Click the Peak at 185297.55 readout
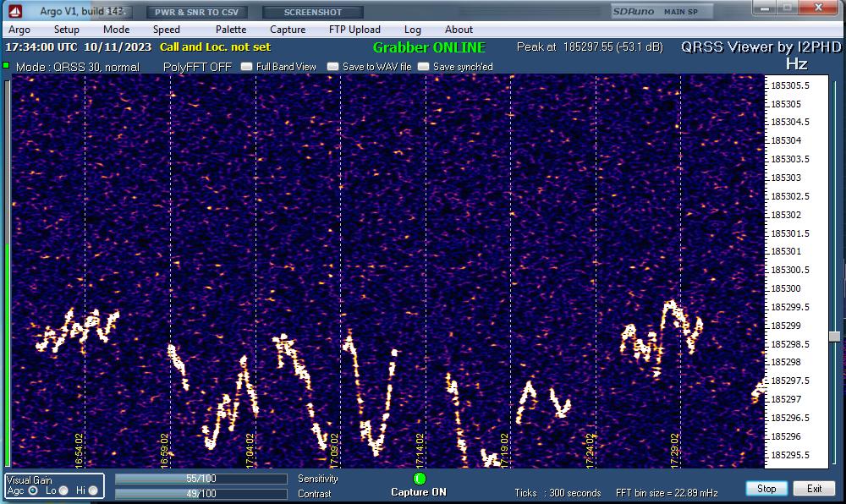 click(590, 47)
